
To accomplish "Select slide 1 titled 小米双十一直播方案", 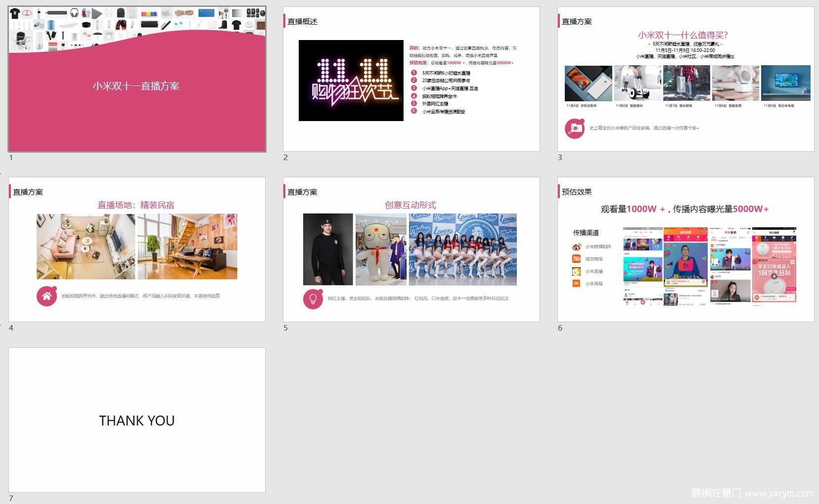I will tap(137, 79).
